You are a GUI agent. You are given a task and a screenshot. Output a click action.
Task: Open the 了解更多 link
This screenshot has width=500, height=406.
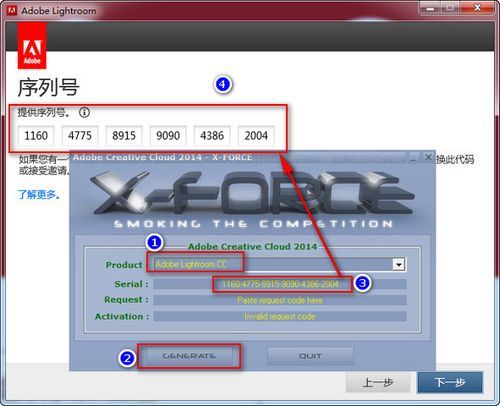pos(39,194)
